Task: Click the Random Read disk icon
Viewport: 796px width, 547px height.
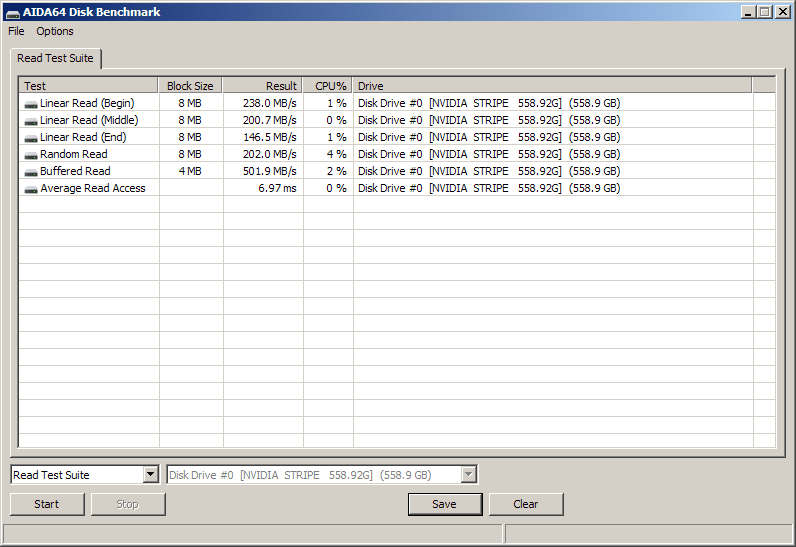Action: click(x=31, y=155)
